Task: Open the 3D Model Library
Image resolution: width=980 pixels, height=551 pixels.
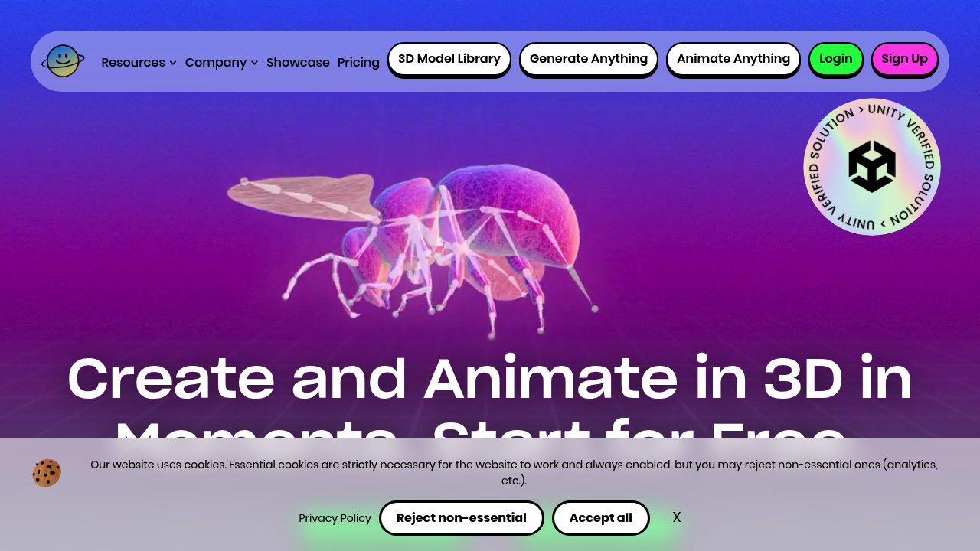Action: pos(449,59)
